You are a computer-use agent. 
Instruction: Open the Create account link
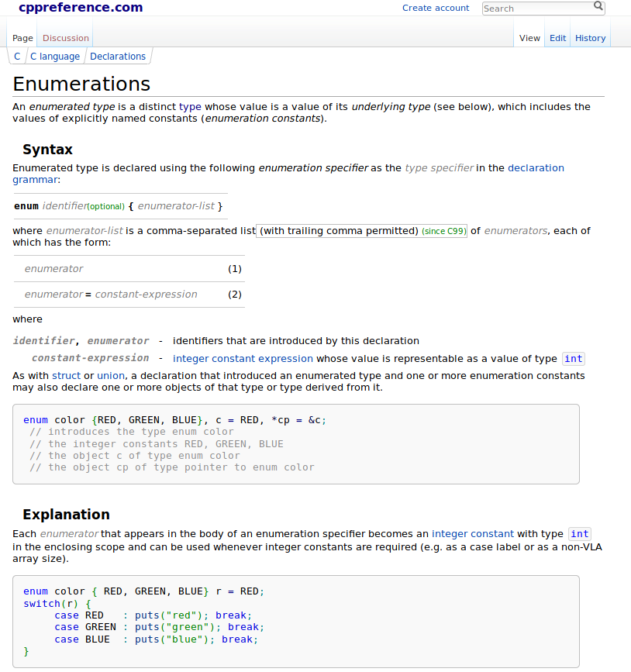click(436, 8)
